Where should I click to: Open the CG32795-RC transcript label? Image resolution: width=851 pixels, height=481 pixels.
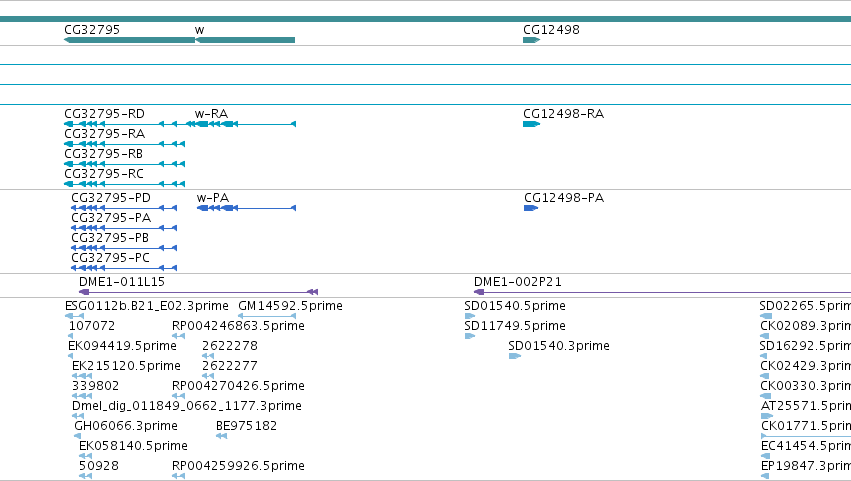tap(104, 174)
